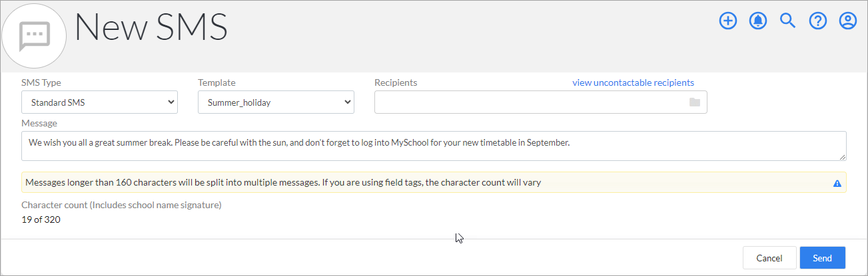868x276 pixels.
Task: Click the folder icon in Recipients field
Action: coord(695,102)
